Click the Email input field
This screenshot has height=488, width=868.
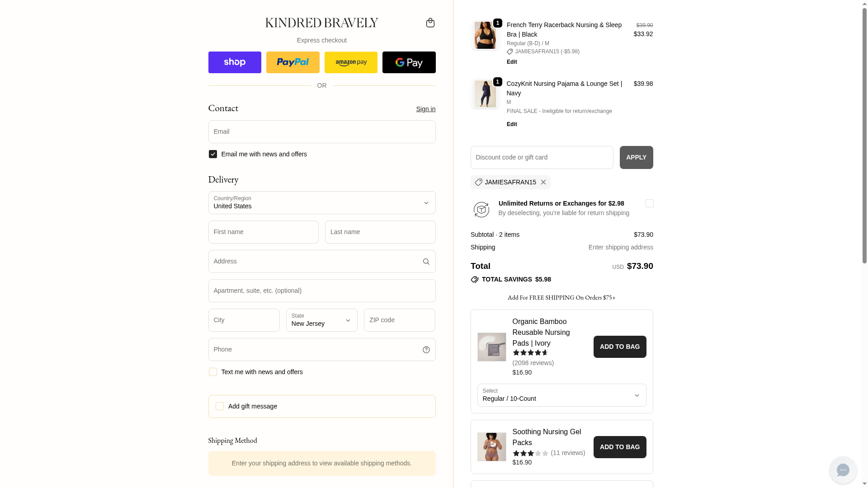tap(321, 132)
